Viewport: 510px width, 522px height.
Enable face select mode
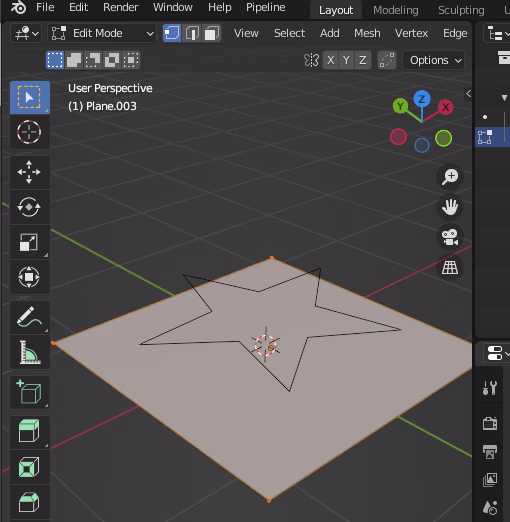pyautogui.click(x=212, y=33)
